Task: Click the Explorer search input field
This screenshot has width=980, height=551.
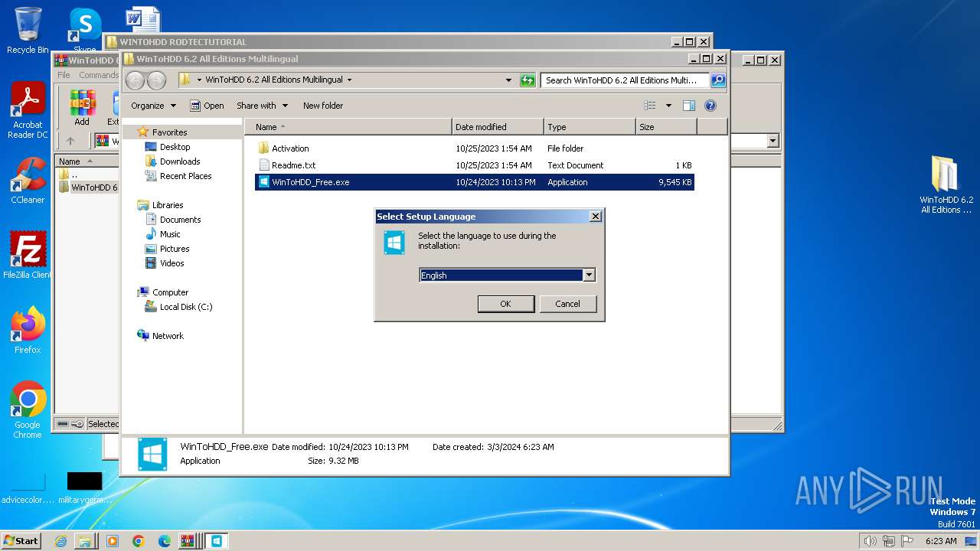Action: [x=626, y=80]
